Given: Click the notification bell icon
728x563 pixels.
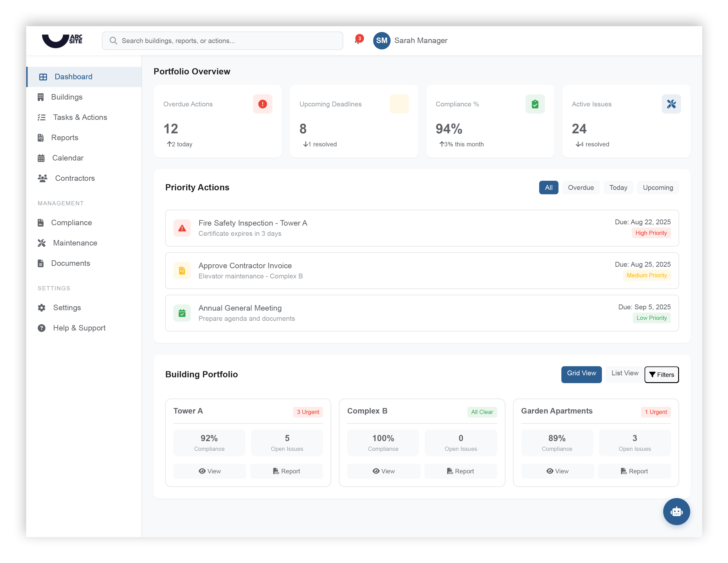Looking at the screenshot, I should coord(358,41).
